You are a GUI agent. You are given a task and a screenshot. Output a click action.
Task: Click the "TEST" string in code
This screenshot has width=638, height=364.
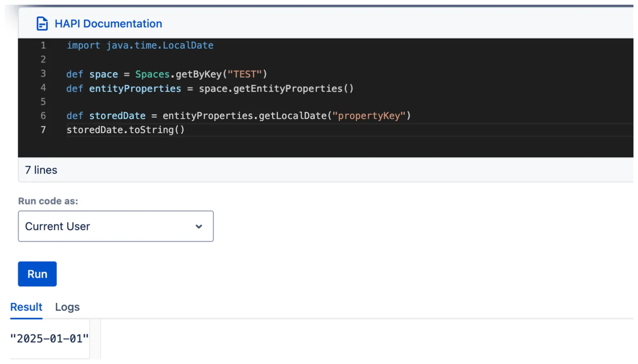click(x=244, y=74)
